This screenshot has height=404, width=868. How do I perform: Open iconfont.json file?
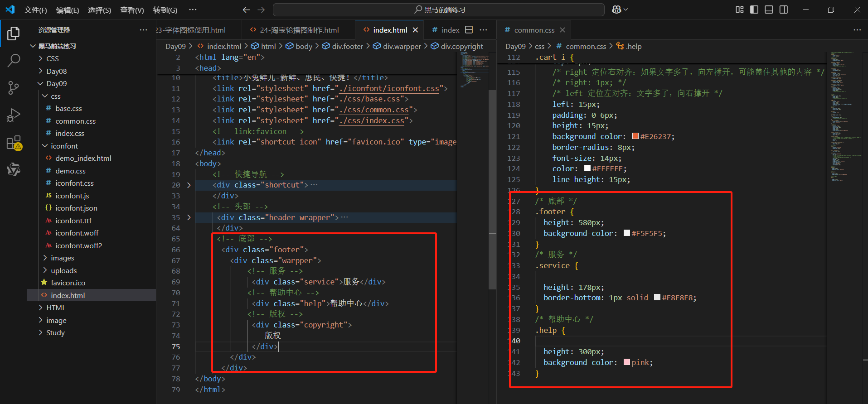tap(76, 208)
